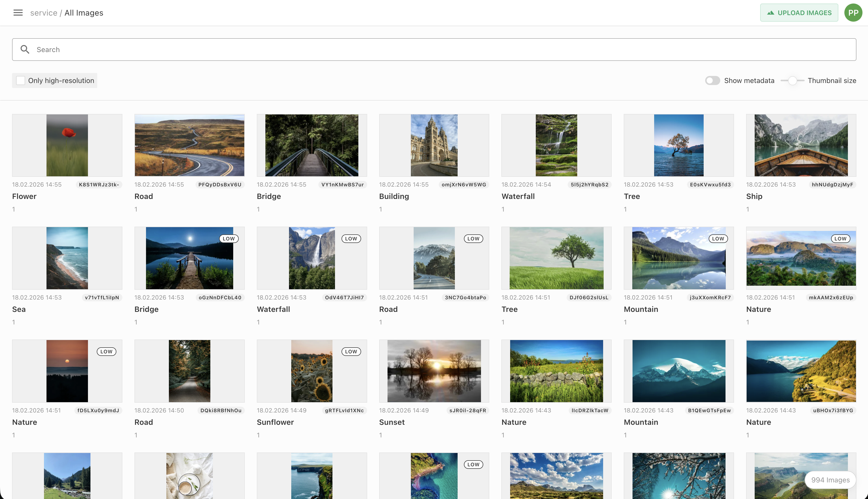Viewport: 868px width, 499px height.
Task: Open the service breadcrumb link
Action: (x=44, y=13)
